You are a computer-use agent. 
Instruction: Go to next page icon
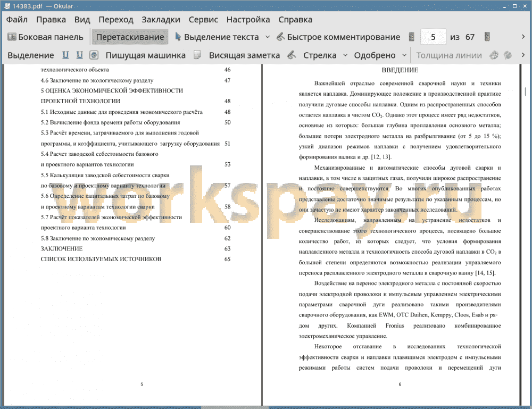(487, 37)
